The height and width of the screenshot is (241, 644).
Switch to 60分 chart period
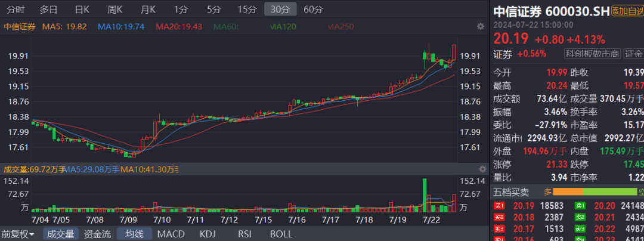(x=314, y=9)
